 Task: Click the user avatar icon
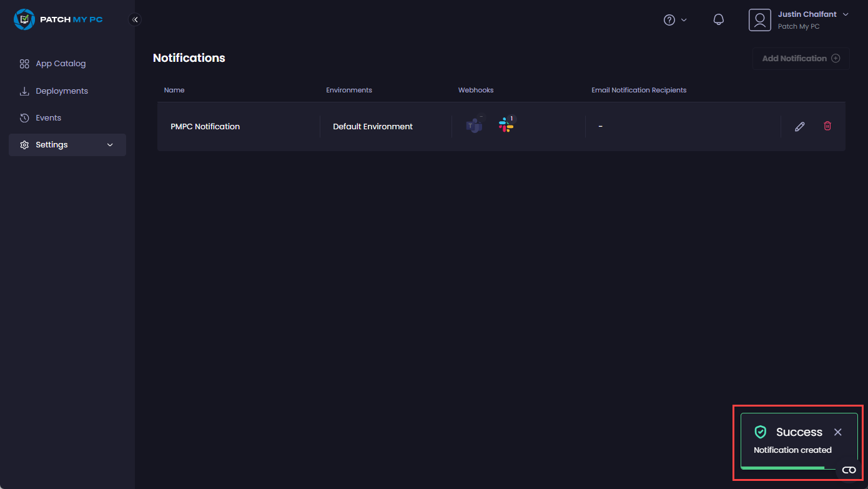[x=759, y=20]
